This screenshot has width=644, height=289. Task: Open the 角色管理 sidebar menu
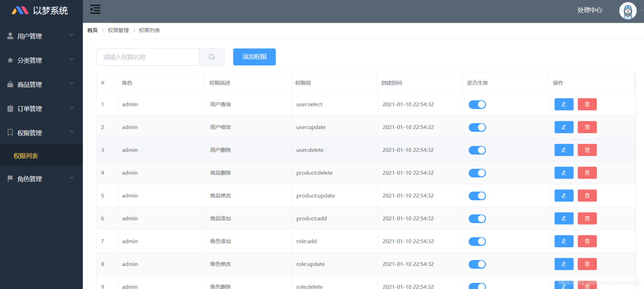coord(41,179)
